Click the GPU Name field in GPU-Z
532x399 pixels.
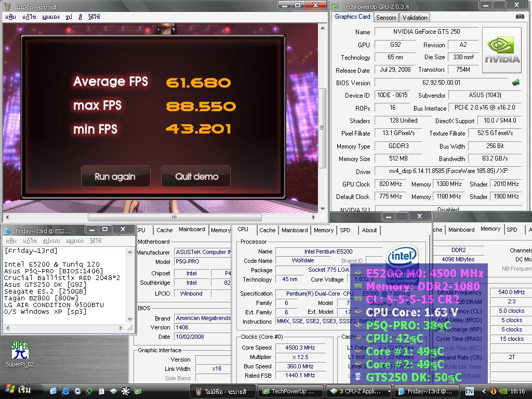(x=427, y=32)
